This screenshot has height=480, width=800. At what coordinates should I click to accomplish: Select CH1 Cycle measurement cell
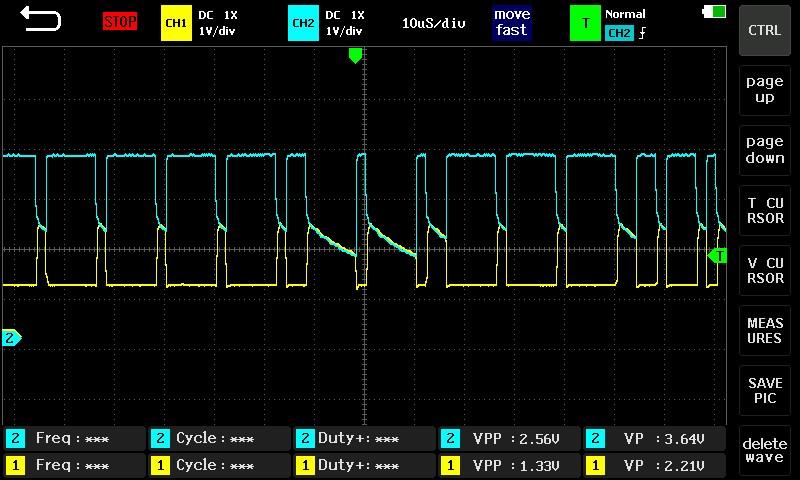pyautogui.click(x=219, y=465)
